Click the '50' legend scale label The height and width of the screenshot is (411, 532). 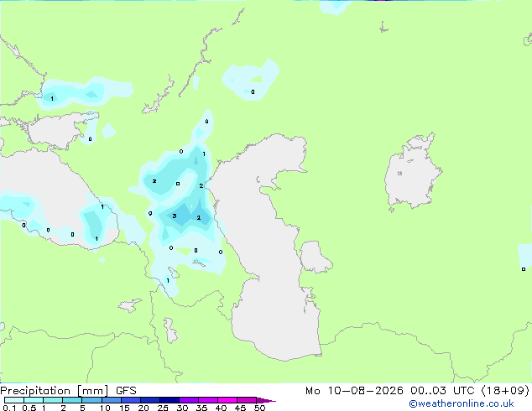click(260, 408)
